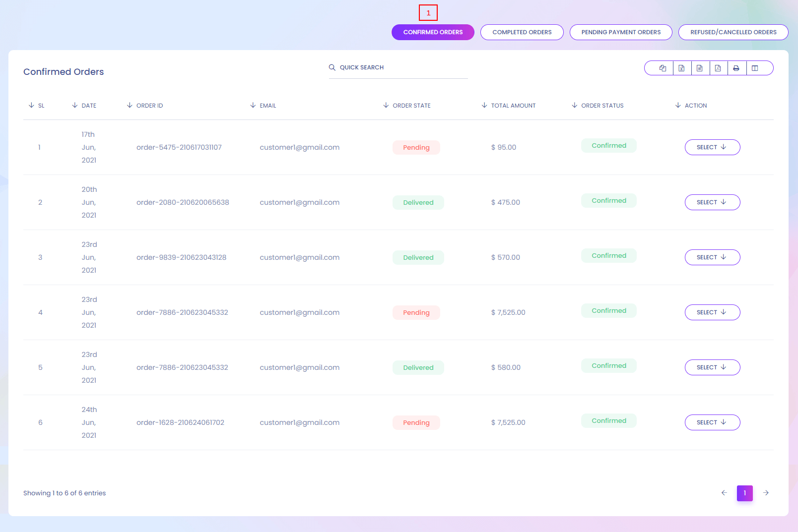The height and width of the screenshot is (532, 798).
Task: Sort the table by Total Amount
Action: pos(513,106)
